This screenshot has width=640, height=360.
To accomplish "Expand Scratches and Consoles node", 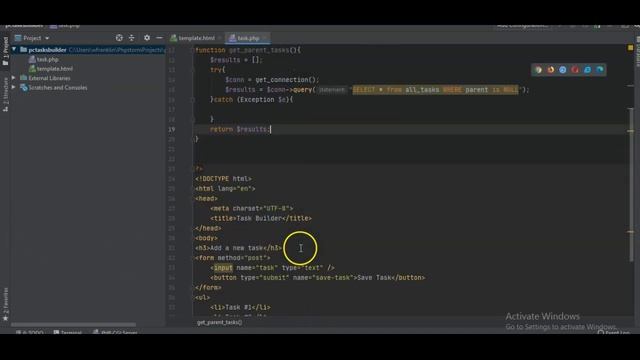I will pyautogui.click(x=14, y=87).
